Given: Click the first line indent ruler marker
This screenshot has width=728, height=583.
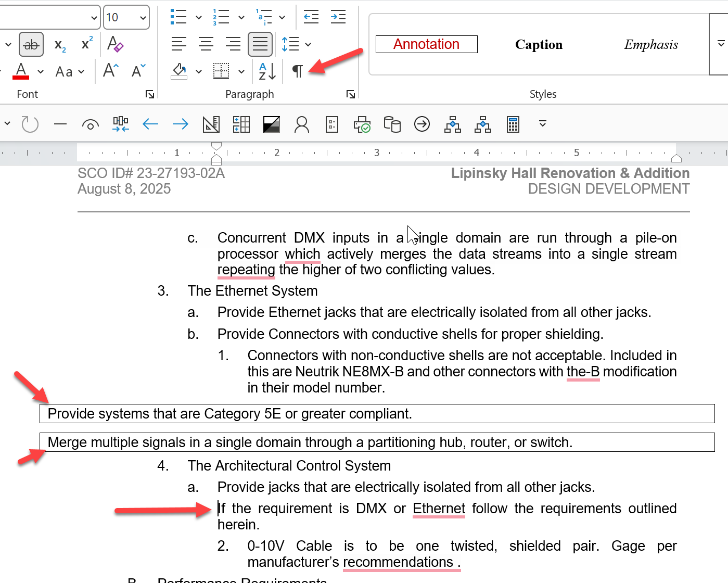Looking at the screenshot, I should coord(217,146).
